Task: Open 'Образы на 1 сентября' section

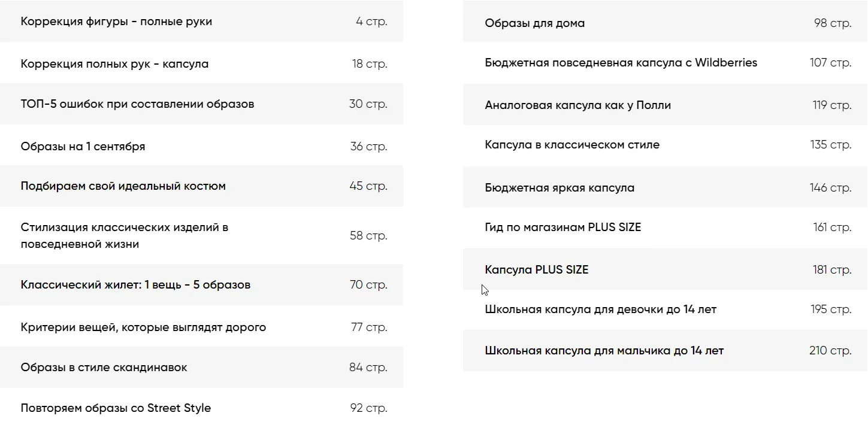Action: (83, 147)
